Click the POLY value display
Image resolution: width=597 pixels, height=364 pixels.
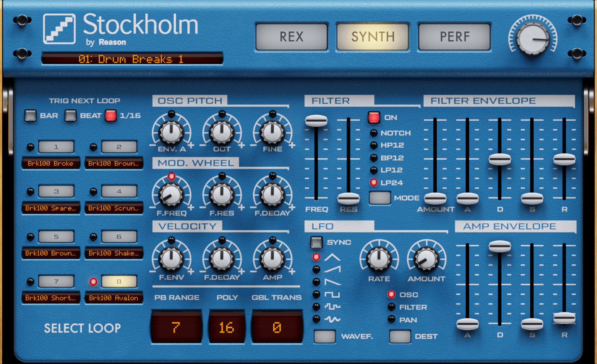click(226, 327)
